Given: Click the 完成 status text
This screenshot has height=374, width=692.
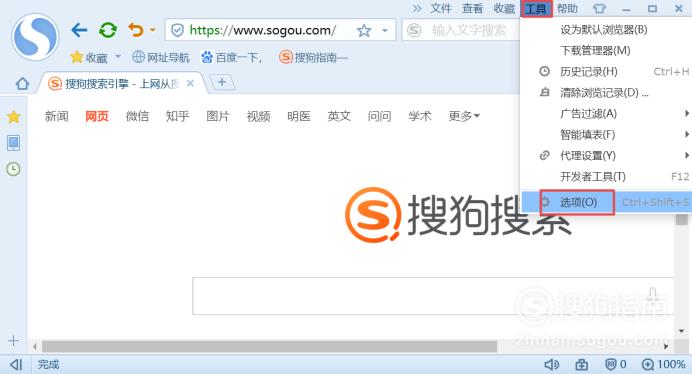Looking at the screenshot, I should (48, 364).
